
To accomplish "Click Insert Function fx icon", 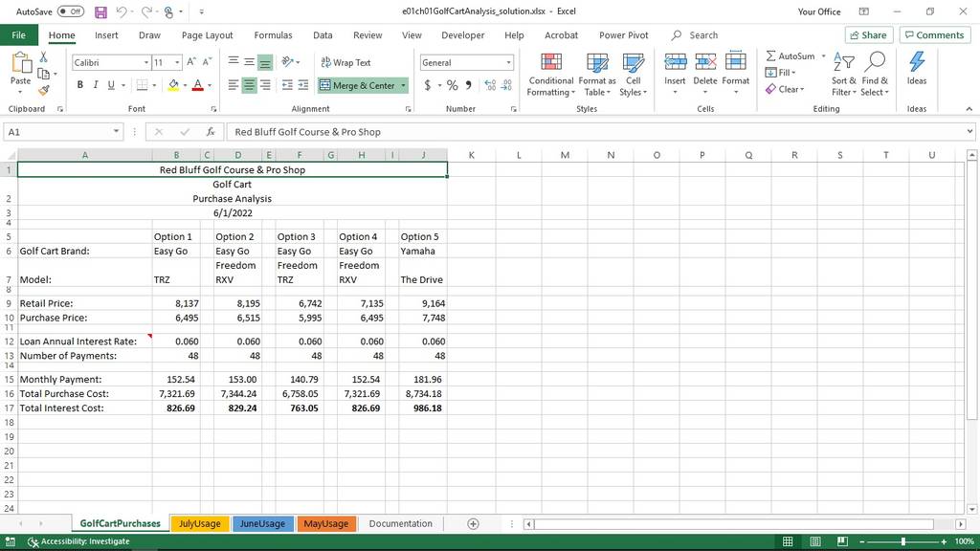I will 211,132.
